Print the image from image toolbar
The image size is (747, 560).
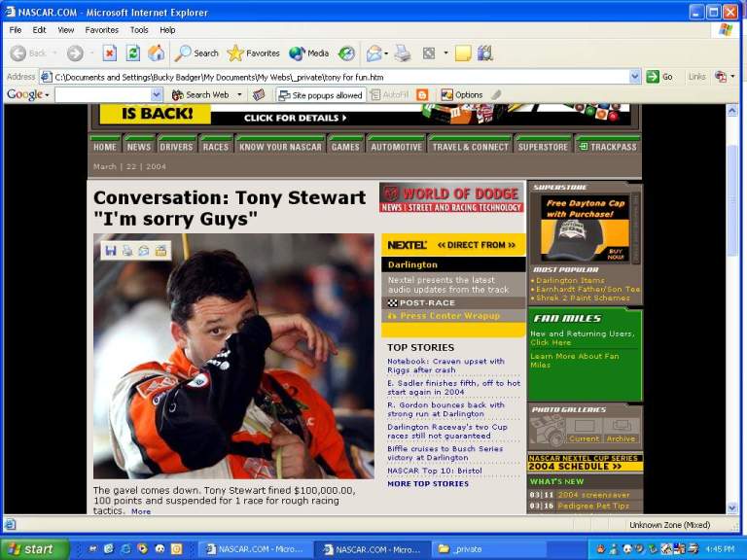127,251
